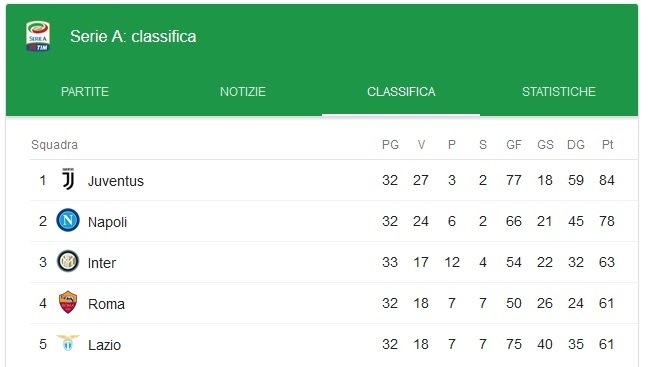Viewport: 648px width, 367px height.
Task: Open the Inter team name link
Action: point(102,263)
